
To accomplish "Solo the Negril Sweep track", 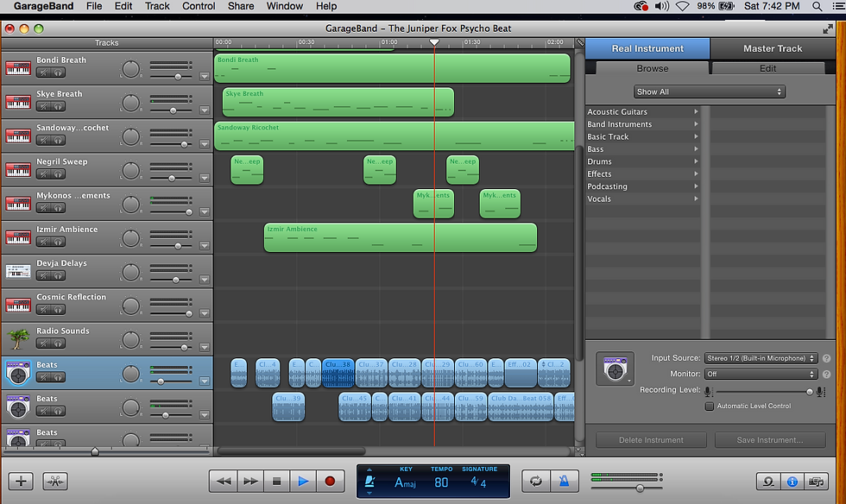I will pyautogui.click(x=58, y=174).
